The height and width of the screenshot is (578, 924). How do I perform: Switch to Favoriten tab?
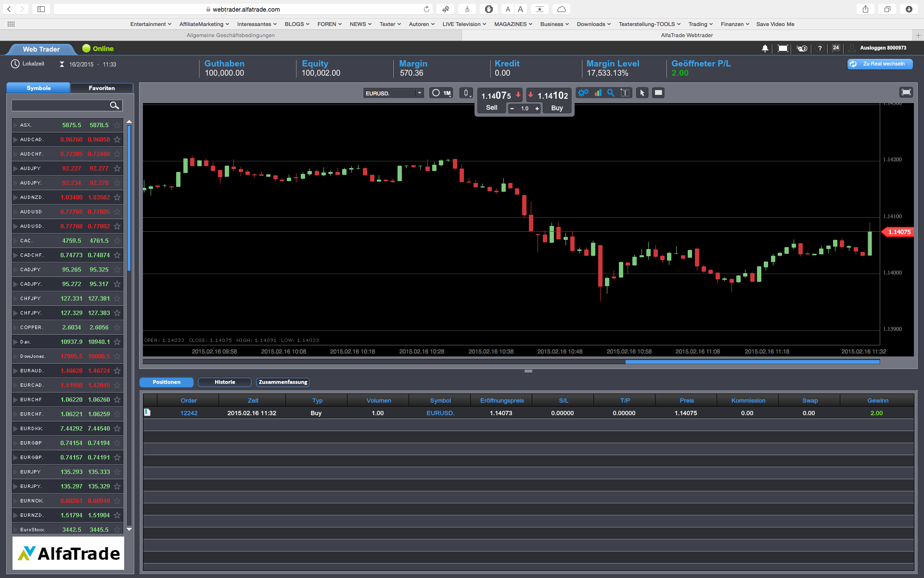point(102,88)
